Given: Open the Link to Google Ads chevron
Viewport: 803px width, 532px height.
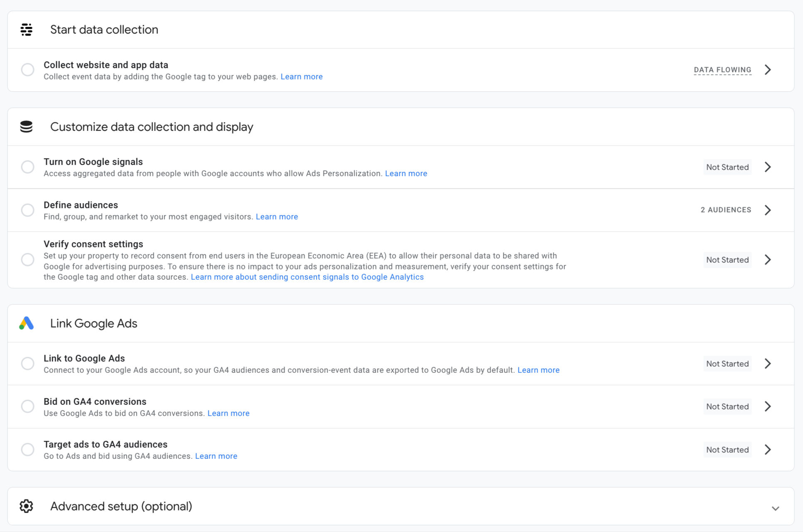Looking at the screenshot, I should [x=768, y=364].
